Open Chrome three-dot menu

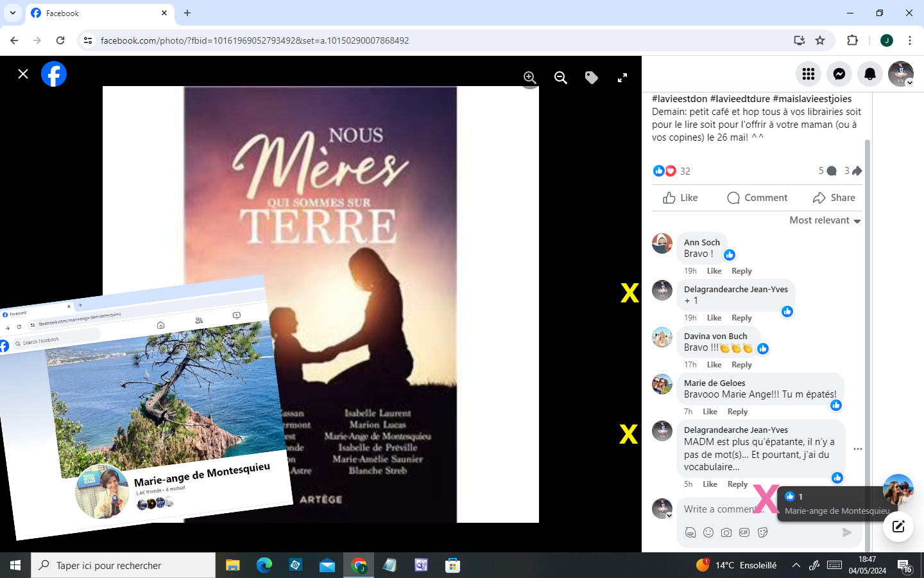coord(910,40)
